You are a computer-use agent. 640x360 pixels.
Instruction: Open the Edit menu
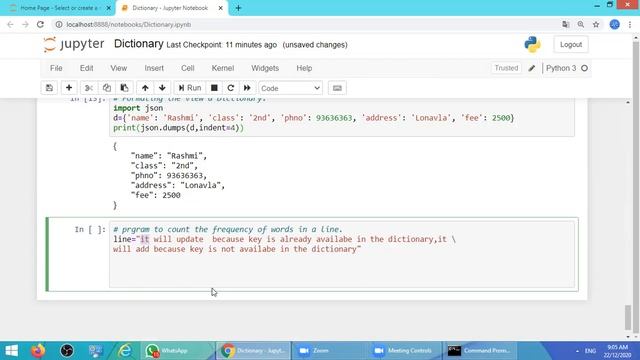pyautogui.click(x=87, y=68)
